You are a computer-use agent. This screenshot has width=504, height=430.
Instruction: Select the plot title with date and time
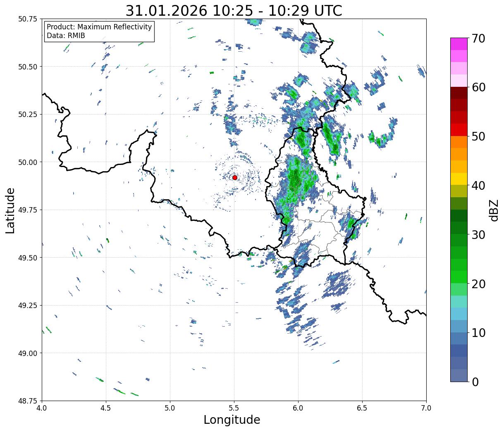[x=234, y=10]
